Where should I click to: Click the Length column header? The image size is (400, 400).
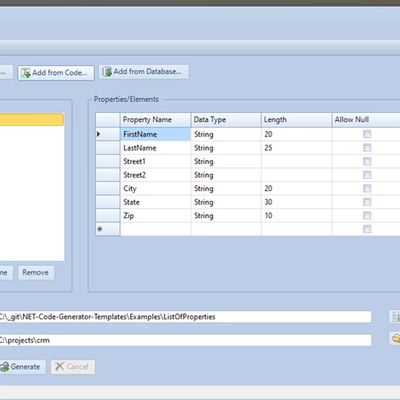coord(297,120)
